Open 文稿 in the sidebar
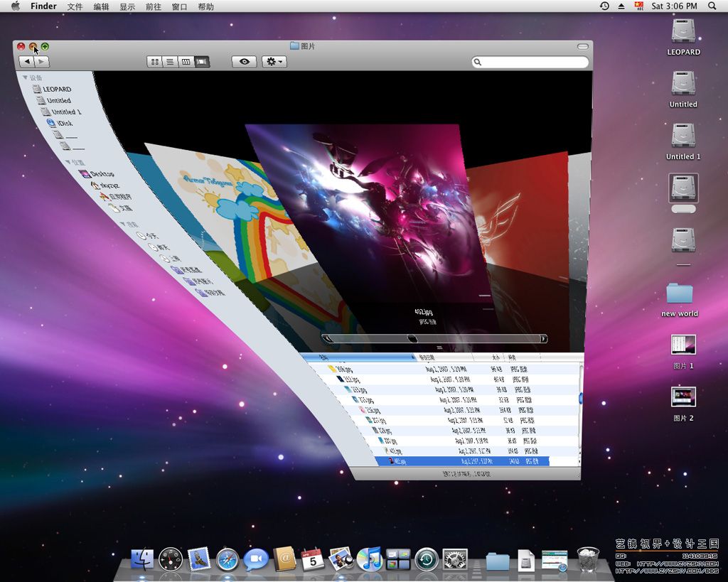Viewport: 728px width, 582px height. pos(121,208)
